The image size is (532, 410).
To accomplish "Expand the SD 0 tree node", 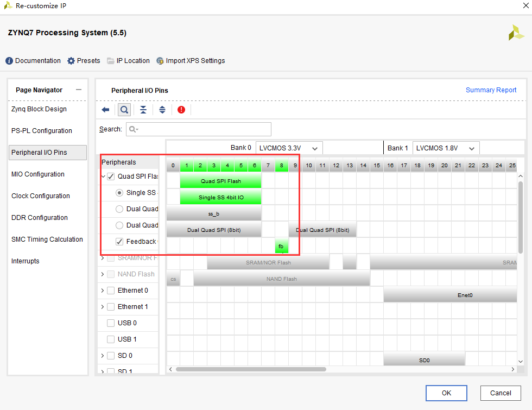I will [x=103, y=356].
